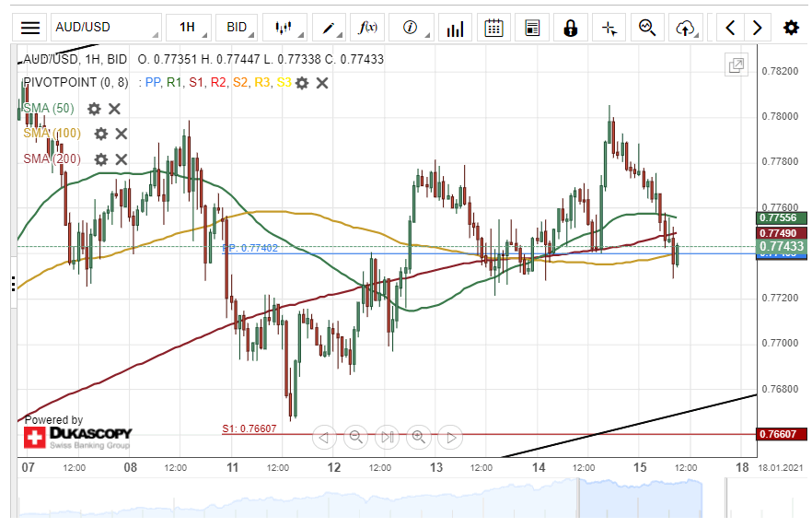Image resolution: width=812 pixels, height=528 pixels.
Task: Toggle the crosshair cursor tool
Action: pos(609,28)
